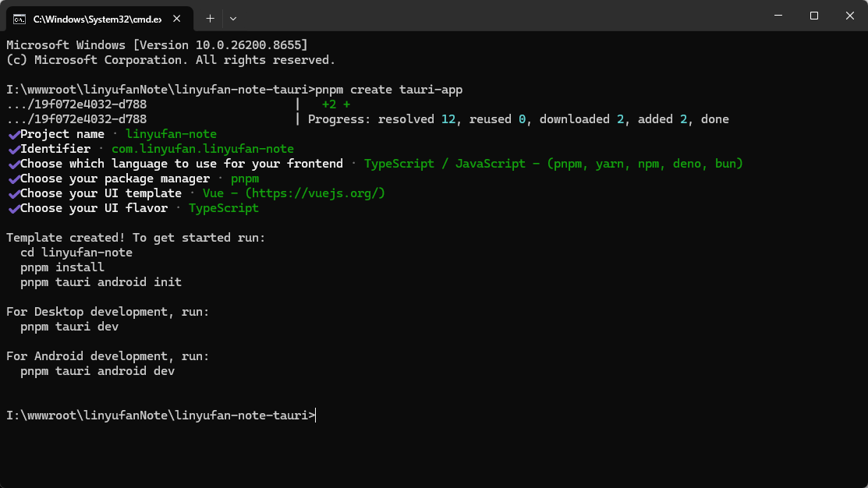This screenshot has width=868, height=488.
Task: Click the checkmark beside Choose your UI flavor
Action: point(14,209)
